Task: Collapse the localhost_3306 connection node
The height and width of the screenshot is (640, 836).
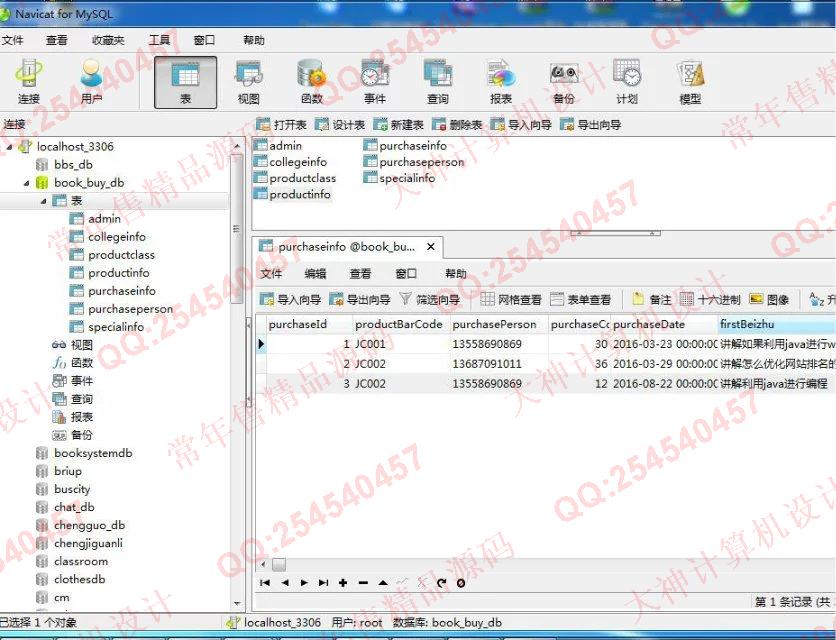Action: (9, 147)
